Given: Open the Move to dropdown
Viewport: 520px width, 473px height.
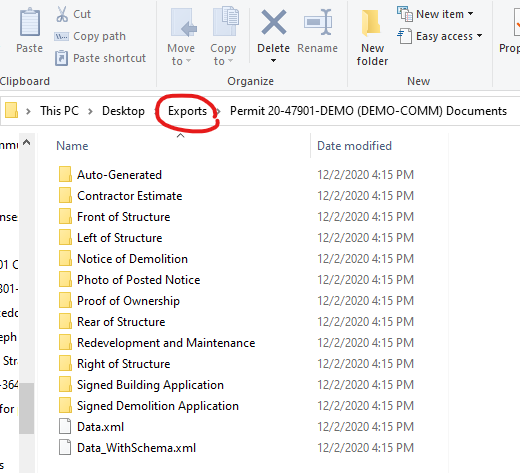Looking at the screenshot, I should tap(181, 37).
